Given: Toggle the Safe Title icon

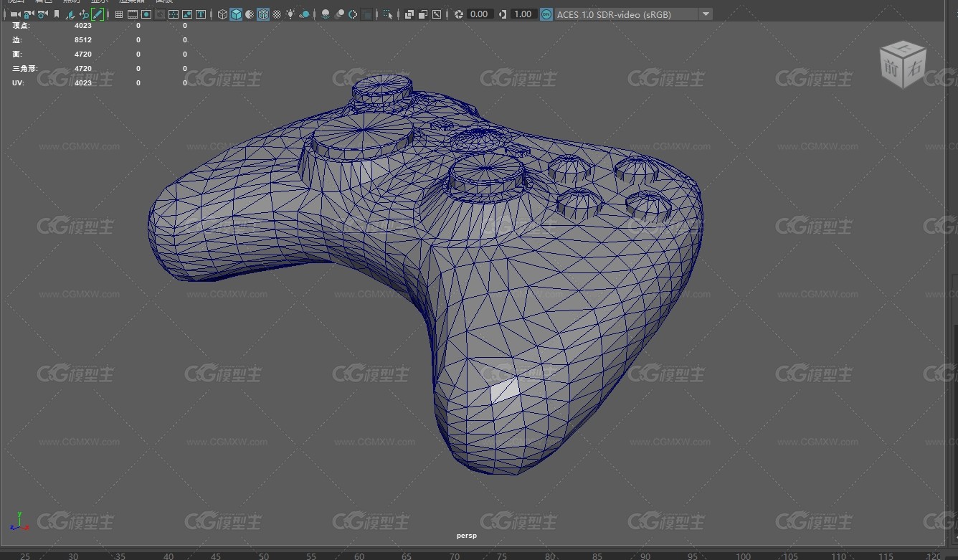Looking at the screenshot, I should pos(201,14).
